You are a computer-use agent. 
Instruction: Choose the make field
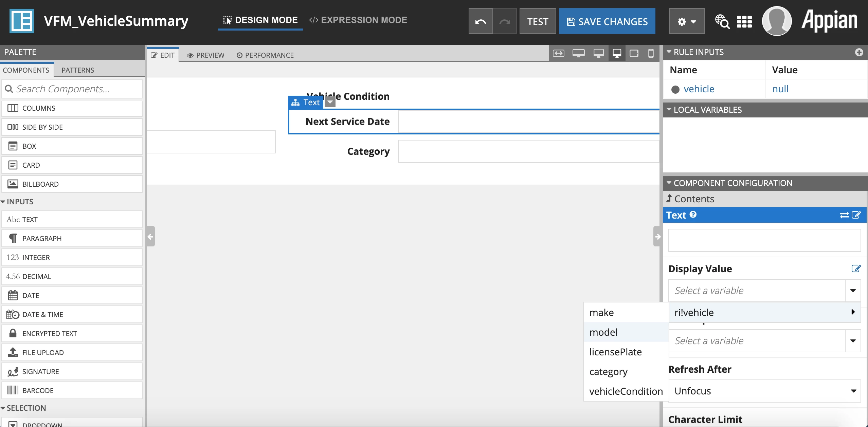tap(626, 312)
